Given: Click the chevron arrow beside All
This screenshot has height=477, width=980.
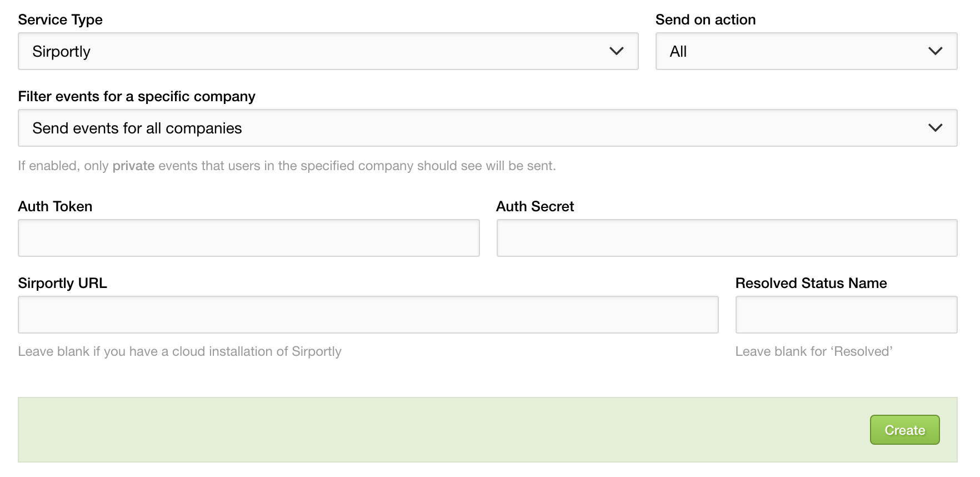Looking at the screenshot, I should [935, 51].
